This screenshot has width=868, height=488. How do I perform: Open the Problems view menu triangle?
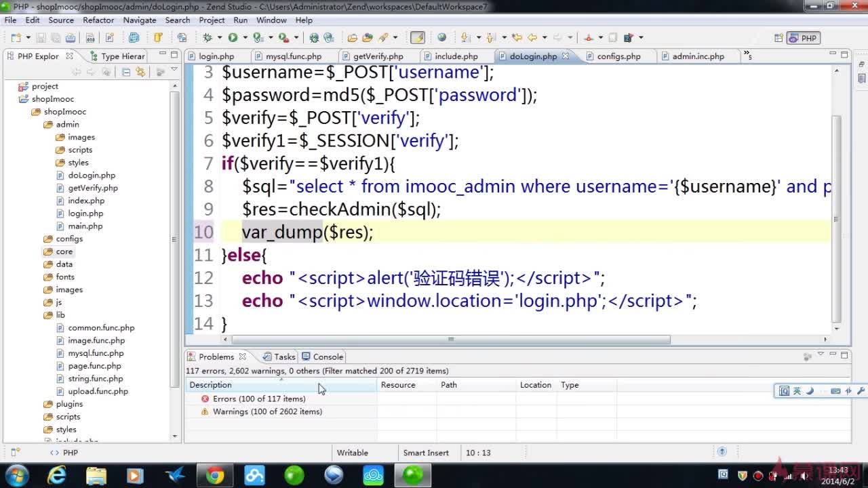pyautogui.click(x=821, y=354)
